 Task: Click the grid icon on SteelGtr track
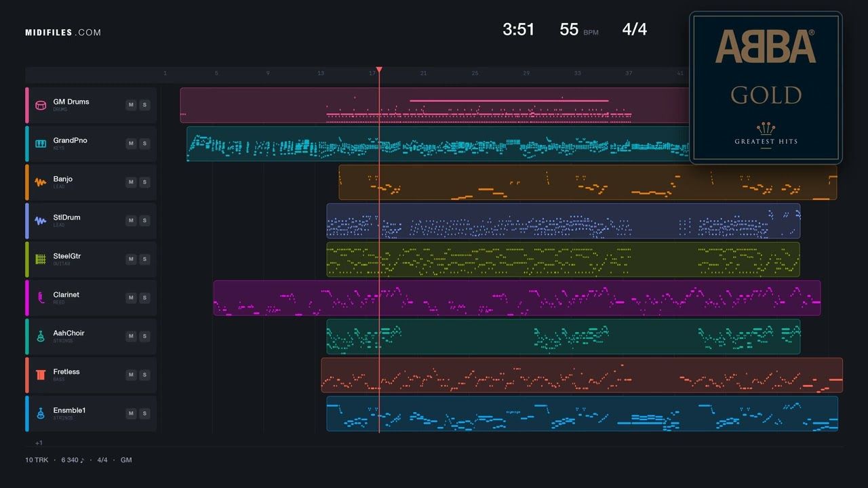[x=41, y=260]
